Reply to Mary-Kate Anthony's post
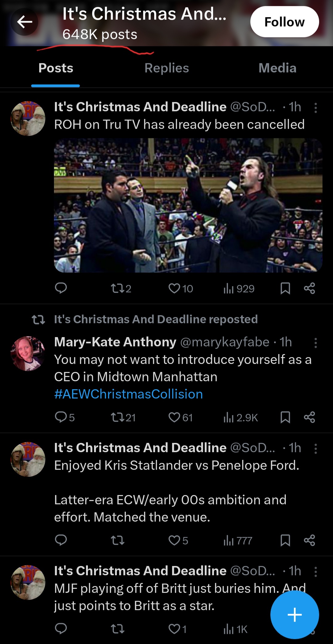333x644 pixels. pos(61,417)
